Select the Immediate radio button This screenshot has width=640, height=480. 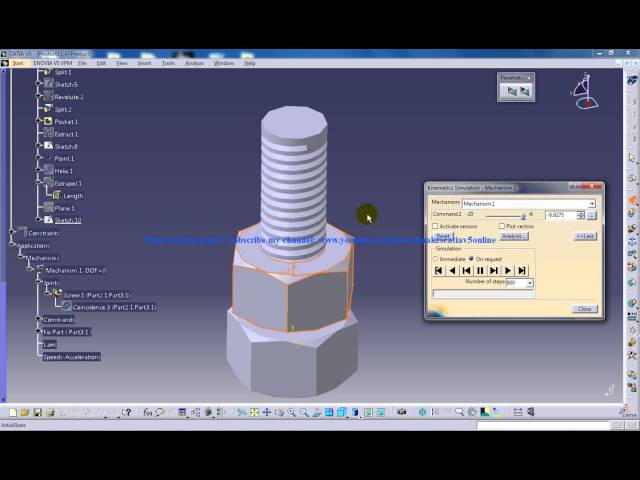click(435, 259)
